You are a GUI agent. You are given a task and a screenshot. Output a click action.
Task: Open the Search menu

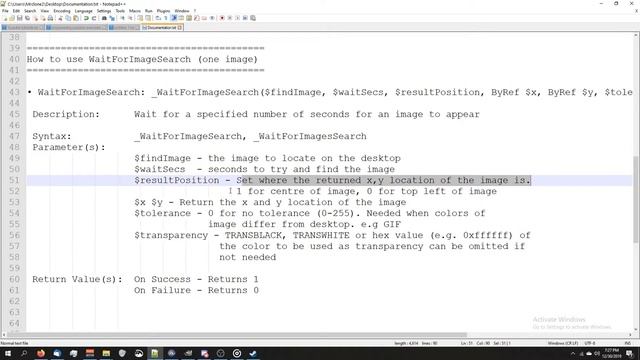click(x=30, y=11)
